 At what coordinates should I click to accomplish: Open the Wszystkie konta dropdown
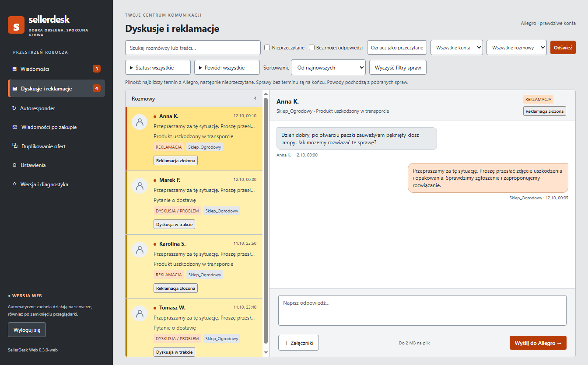pos(457,48)
